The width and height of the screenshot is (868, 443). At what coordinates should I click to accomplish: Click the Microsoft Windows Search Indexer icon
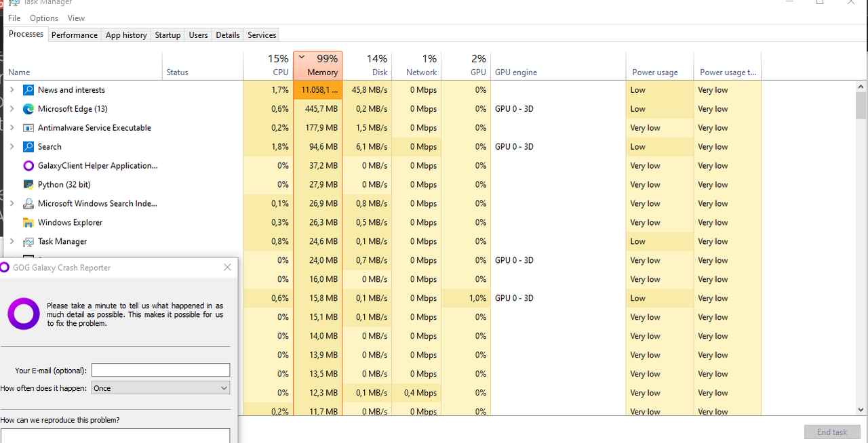28,204
